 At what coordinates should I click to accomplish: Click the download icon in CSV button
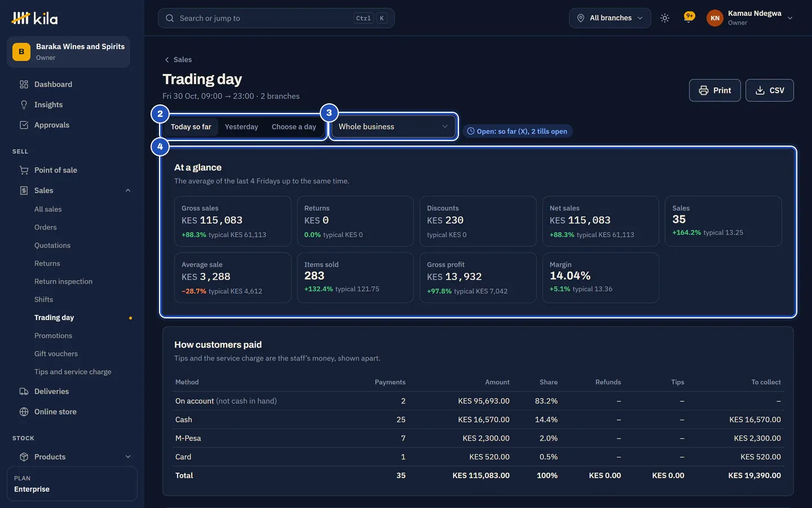point(760,90)
